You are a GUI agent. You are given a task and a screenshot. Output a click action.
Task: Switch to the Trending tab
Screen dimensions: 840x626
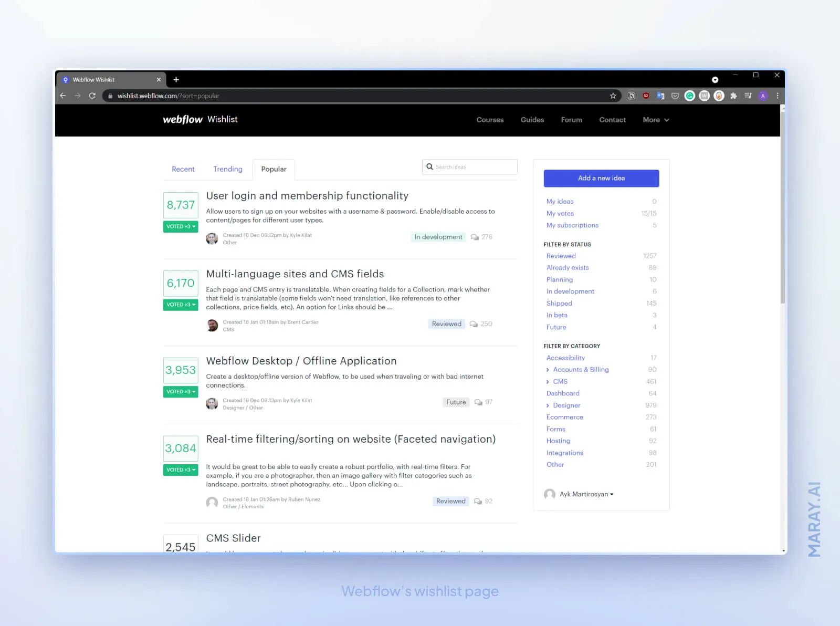click(x=227, y=169)
